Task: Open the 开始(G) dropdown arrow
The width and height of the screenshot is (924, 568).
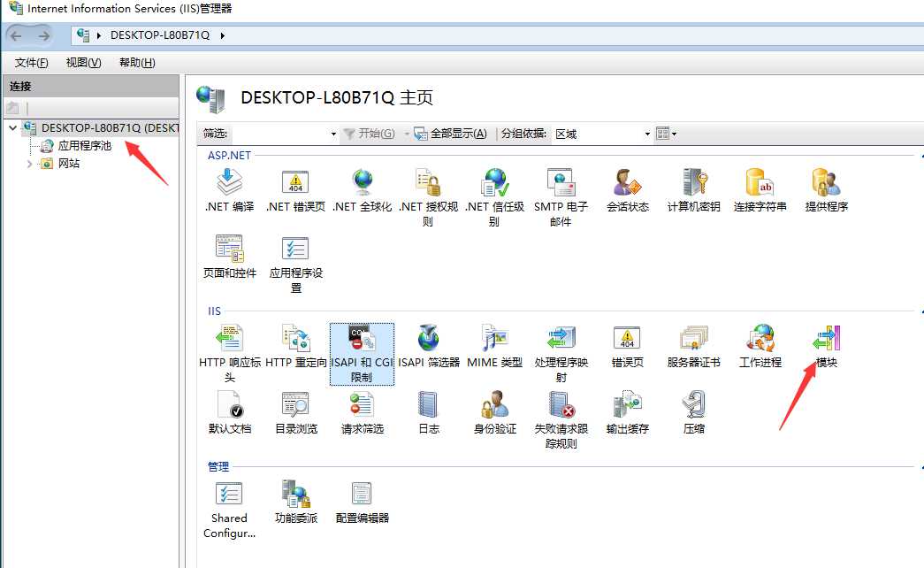Action: click(x=407, y=134)
